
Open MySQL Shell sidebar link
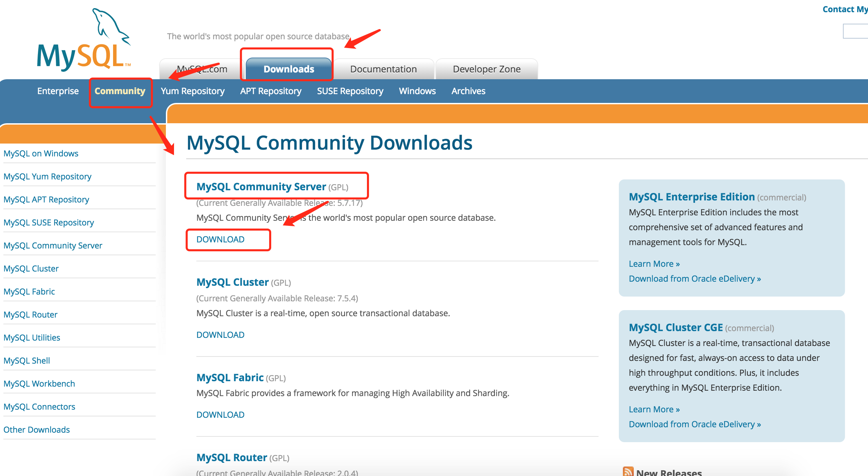coord(27,361)
